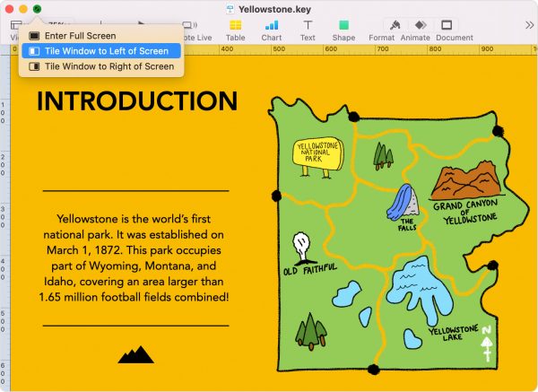This screenshot has height=392, width=538.
Task: Select Tile Window to Left of Screen
Action: tap(107, 51)
